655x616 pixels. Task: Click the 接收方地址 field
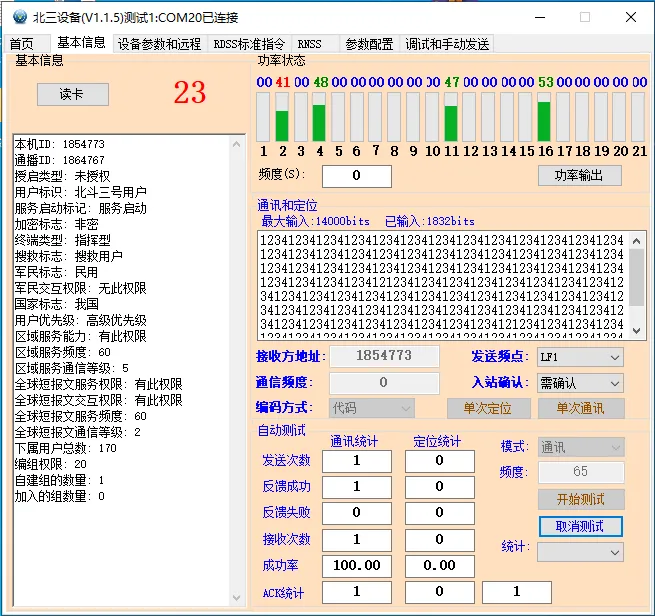click(x=384, y=356)
